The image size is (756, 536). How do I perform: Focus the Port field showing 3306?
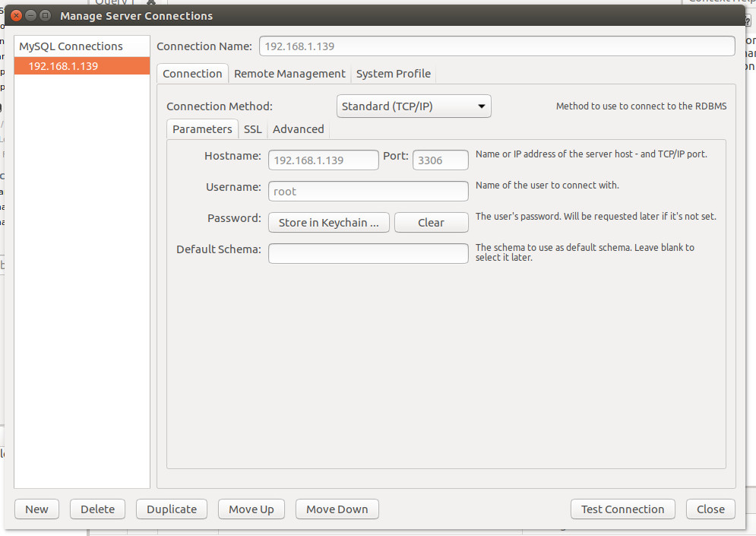click(440, 160)
